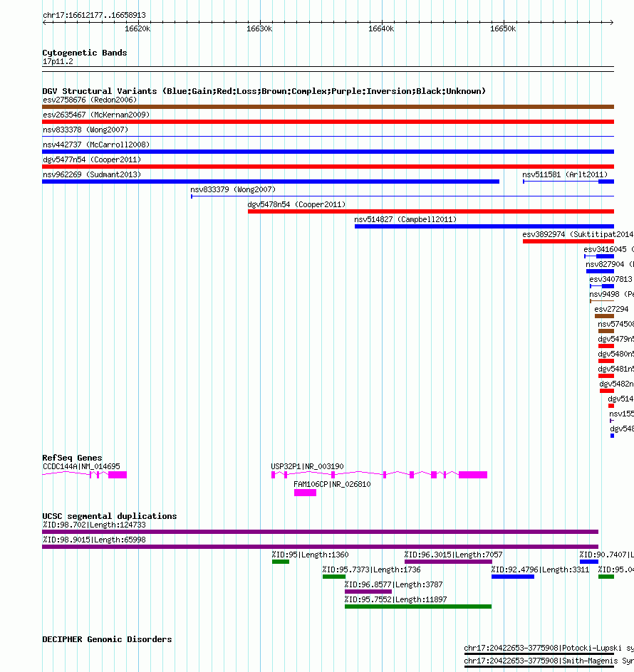
Task: Open nsv833379 (Wong2007) variant label
Action: pos(233,189)
